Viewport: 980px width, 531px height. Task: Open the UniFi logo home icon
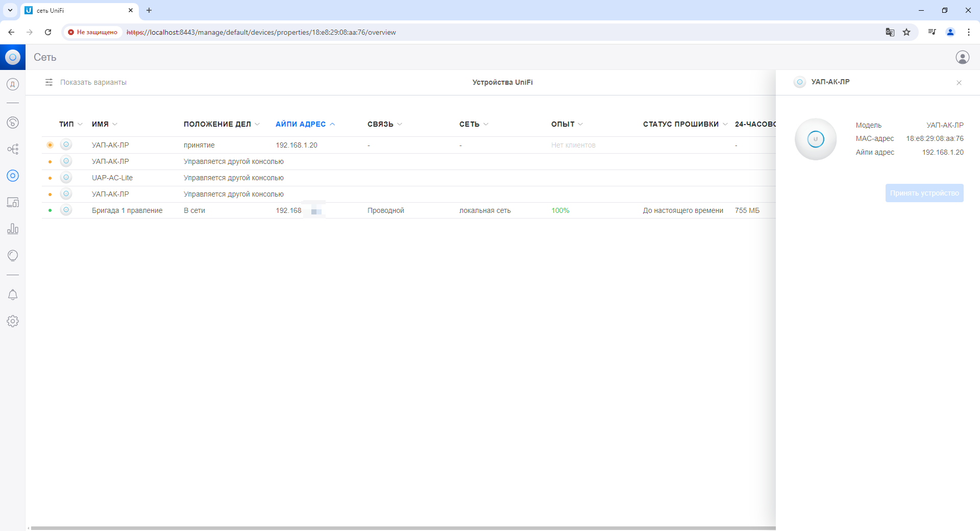tap(13, 57)
